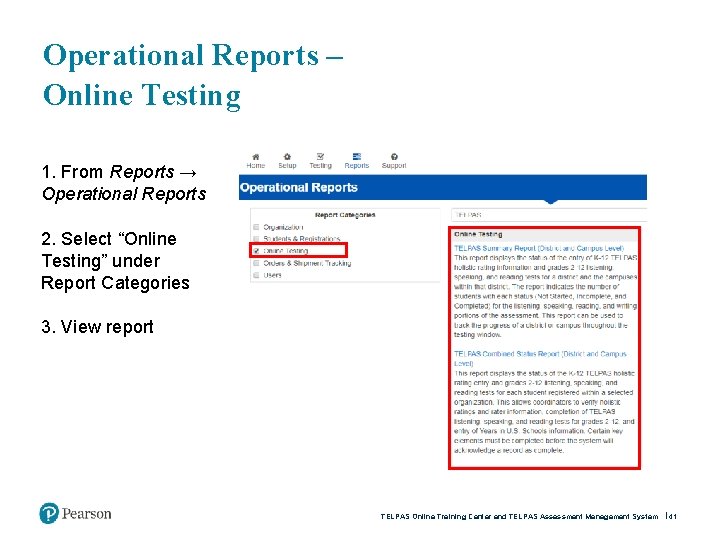Click the Operational Reports header
720x540 pixels.
(x=298, y=187)
